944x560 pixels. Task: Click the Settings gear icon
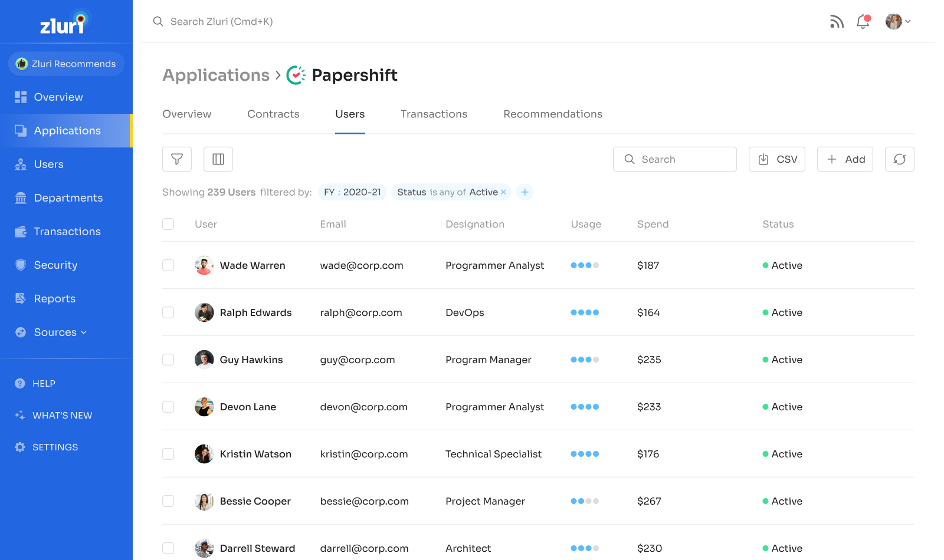click(20, 447)
